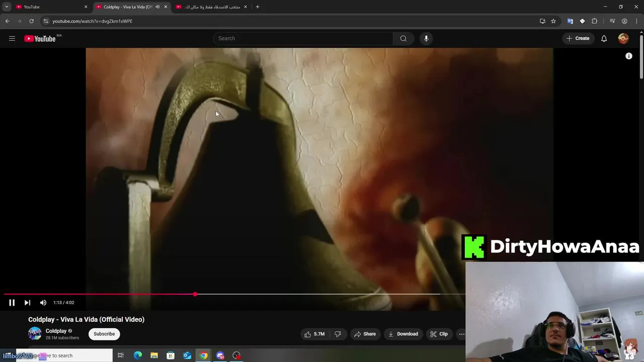The image size is (644, 362).
Task: Start voice search with the microphone icon
Action: point(426,38)
